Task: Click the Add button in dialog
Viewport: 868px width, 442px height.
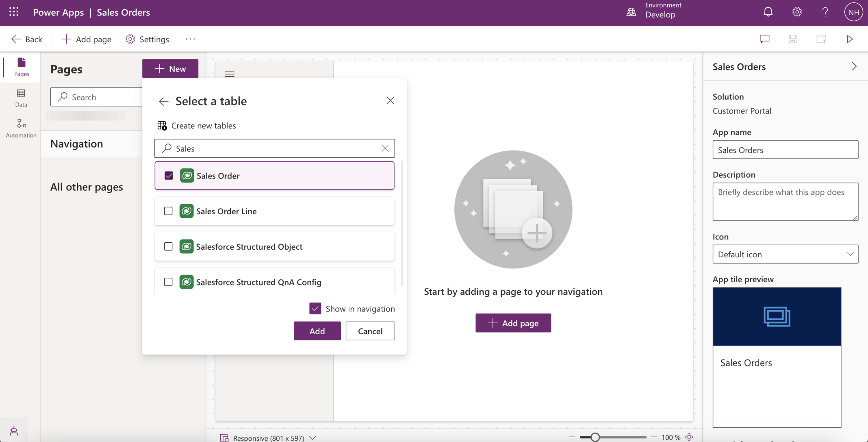Action: click(317, 331)
